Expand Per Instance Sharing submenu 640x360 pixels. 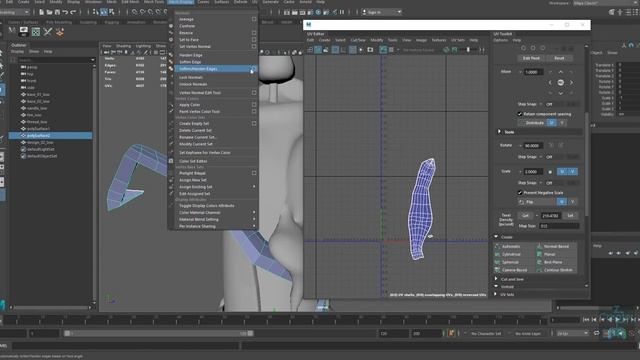tap(254, 226)
